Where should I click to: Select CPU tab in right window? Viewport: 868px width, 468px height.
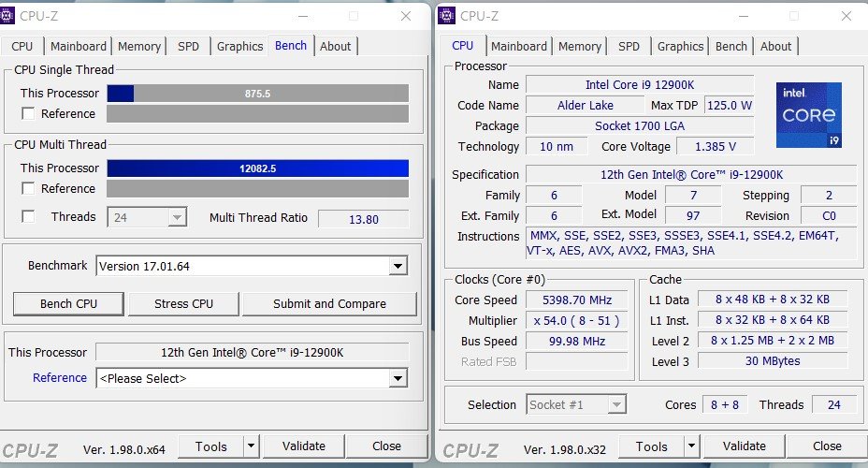coord(463,46)
